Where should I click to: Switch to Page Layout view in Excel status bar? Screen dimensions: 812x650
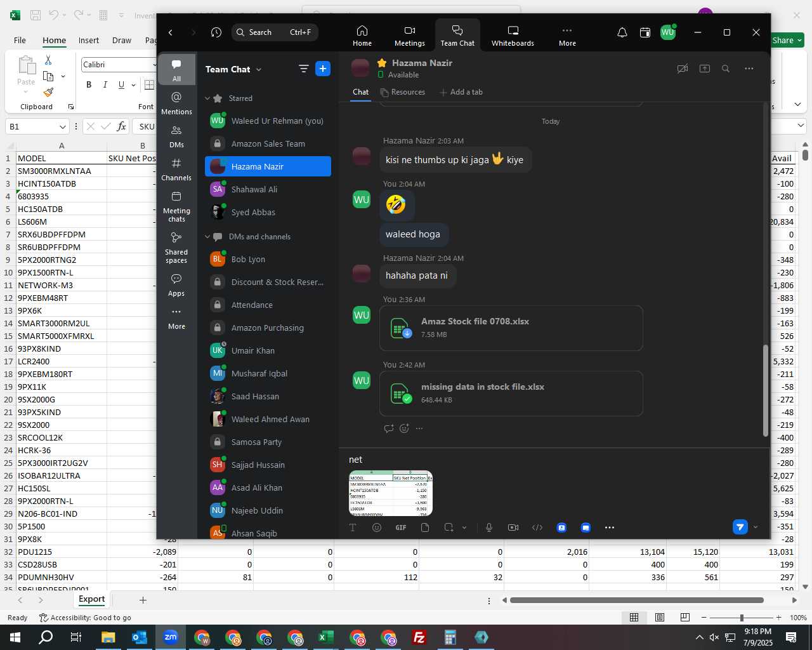click(x=660, y=618)
